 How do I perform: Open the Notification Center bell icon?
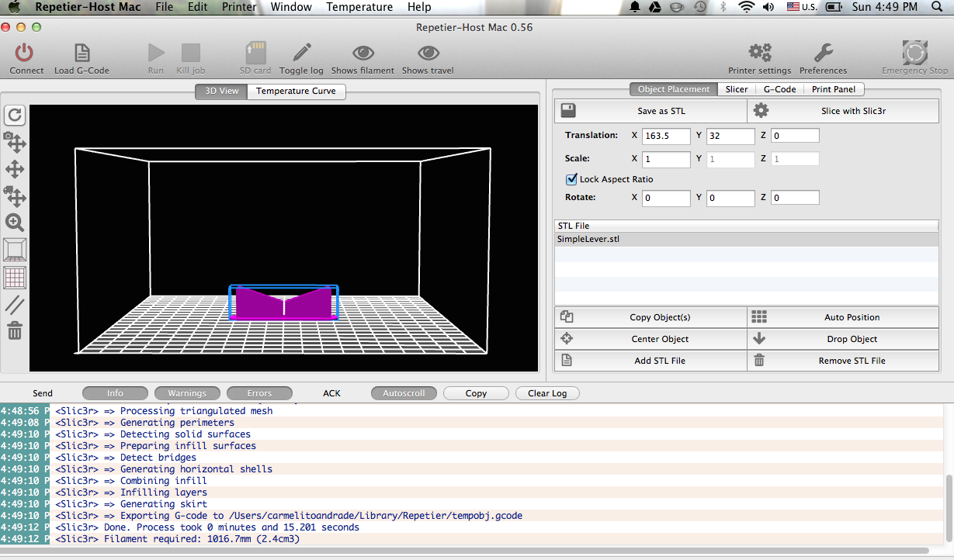(636, 7)
